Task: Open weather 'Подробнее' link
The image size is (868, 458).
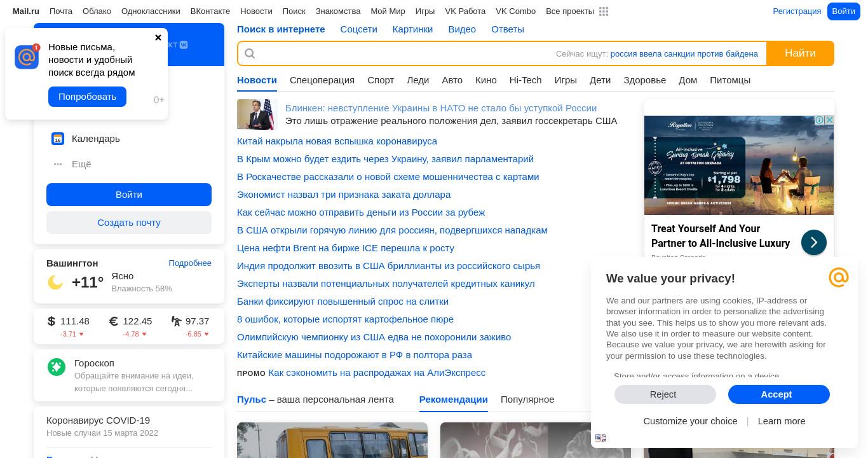Action: tap(190, 263)
